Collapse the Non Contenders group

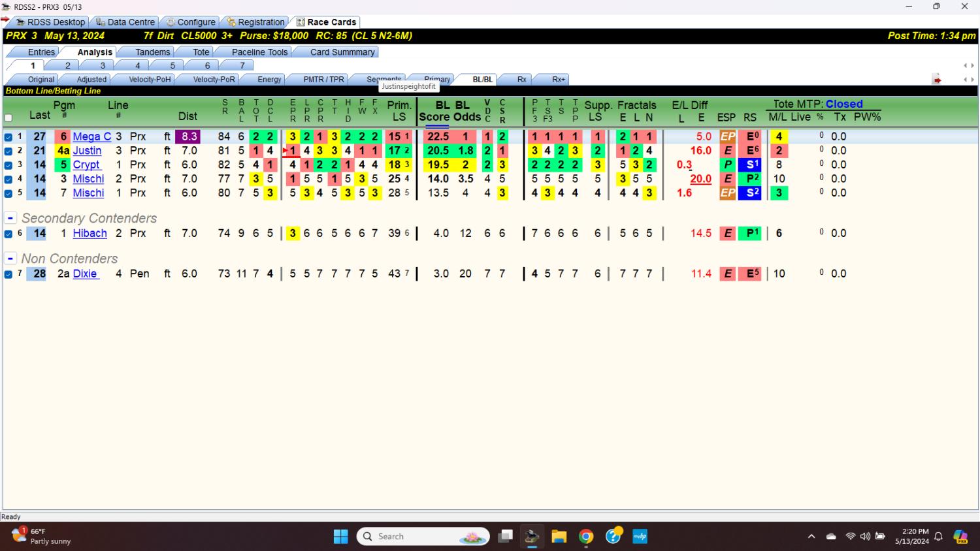pyautogui.click(x=10, y=259)
